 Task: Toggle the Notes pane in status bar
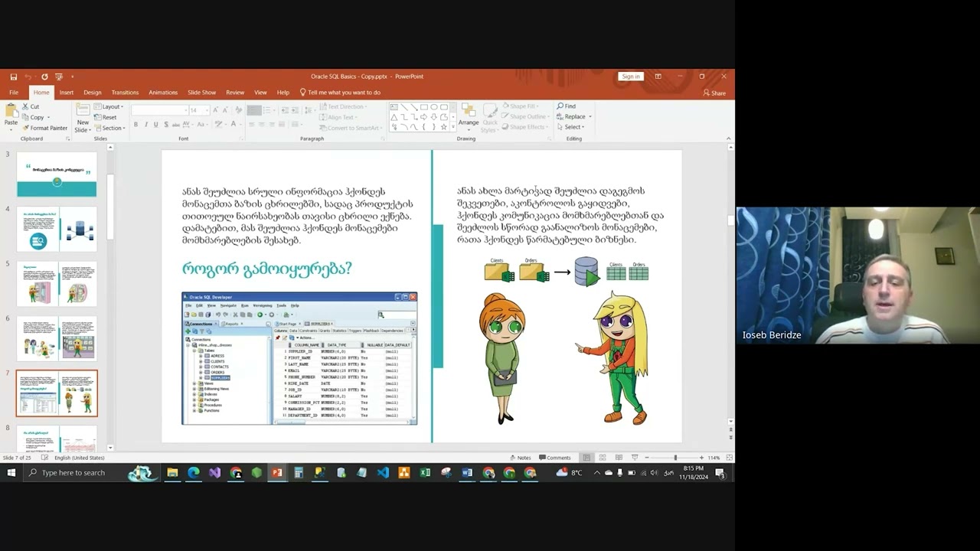pyautogui.click(x=520, y=458)
